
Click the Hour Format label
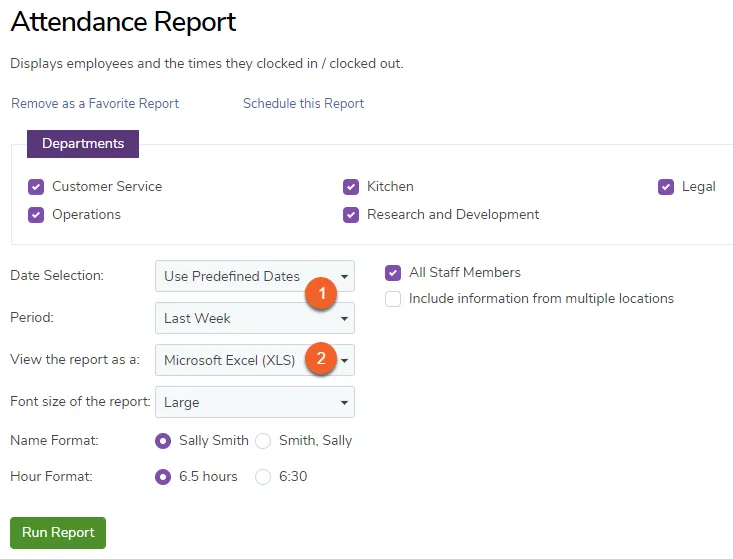(51, 476)
